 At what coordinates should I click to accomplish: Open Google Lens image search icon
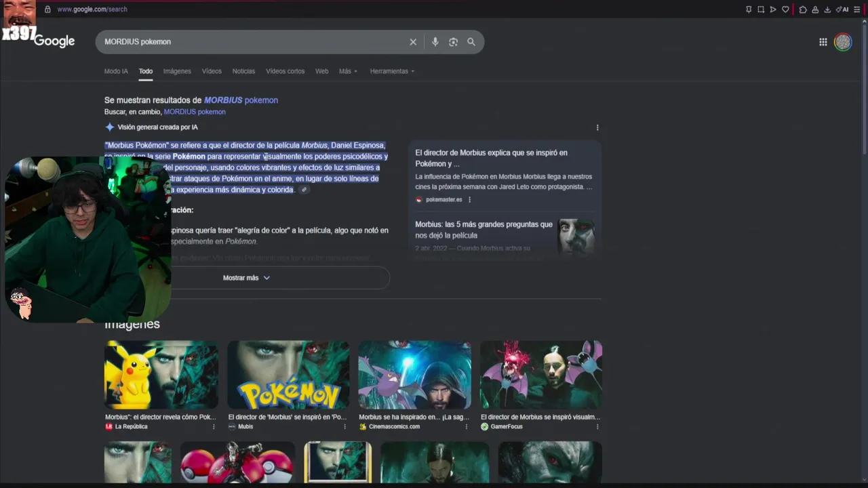453,42
